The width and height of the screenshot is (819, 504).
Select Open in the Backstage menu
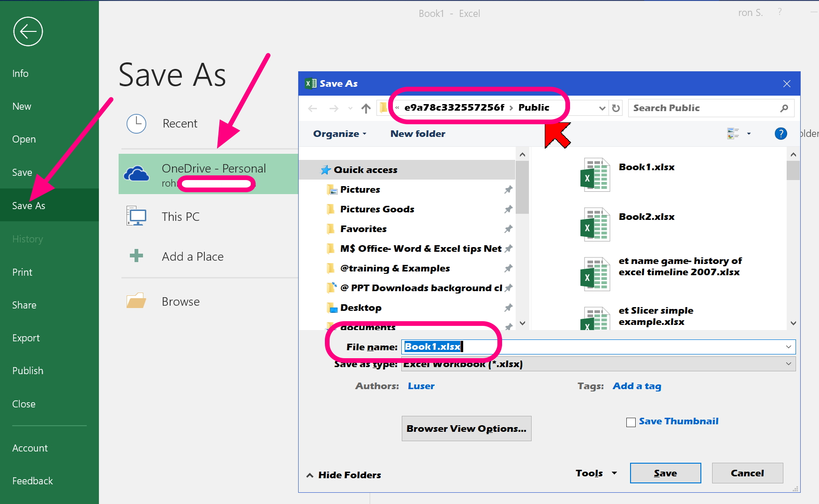[x=24, y=139]
